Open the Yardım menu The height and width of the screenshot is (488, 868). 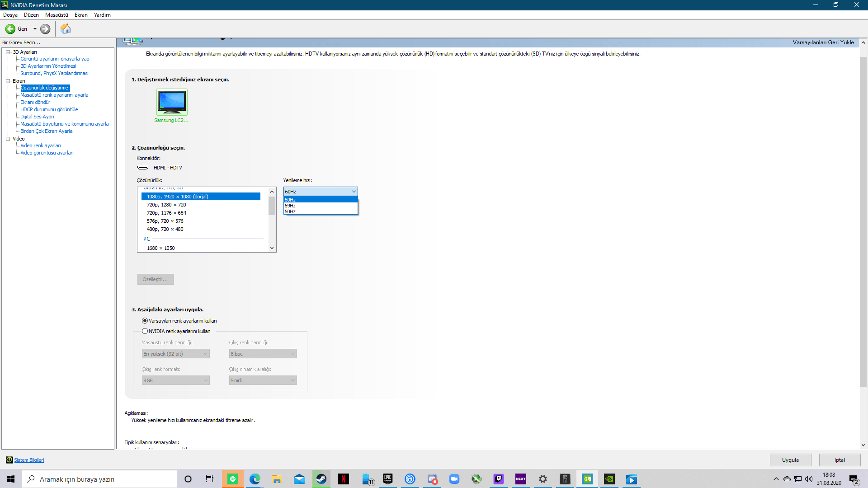[102, 15]
